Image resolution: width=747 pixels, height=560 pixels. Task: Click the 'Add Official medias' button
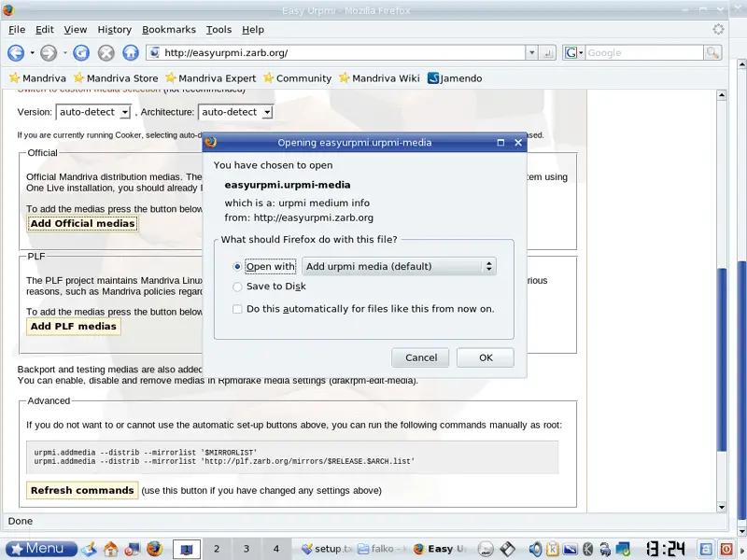[x=82, y=223]
